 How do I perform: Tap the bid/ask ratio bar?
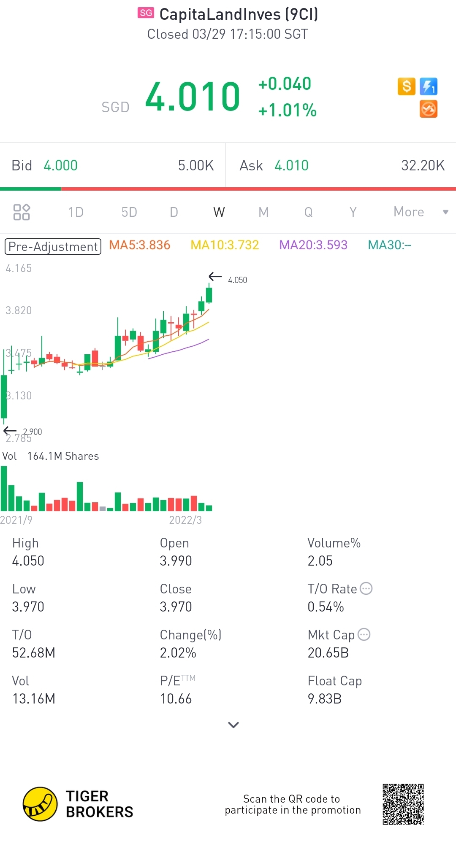228,189
